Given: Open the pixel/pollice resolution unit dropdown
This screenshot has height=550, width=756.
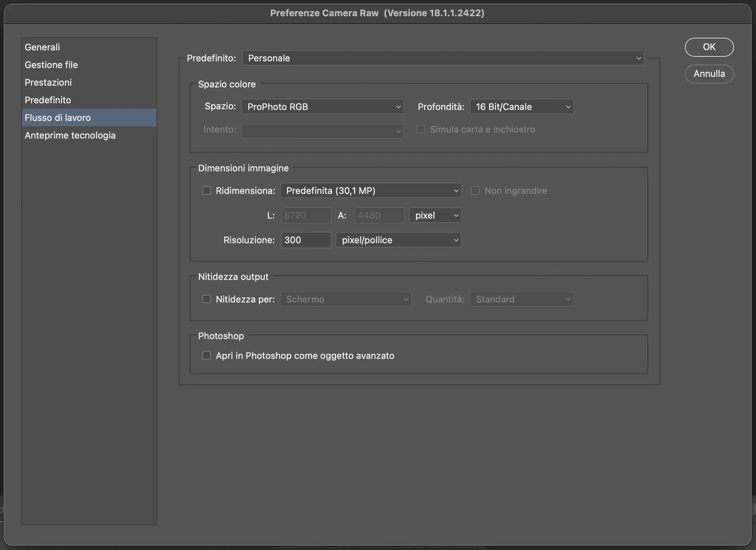Looking at the screenshot, I should 398,240.
